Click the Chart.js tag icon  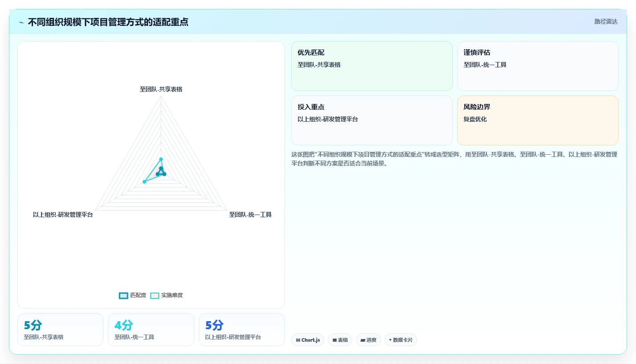tap(298, 340)
